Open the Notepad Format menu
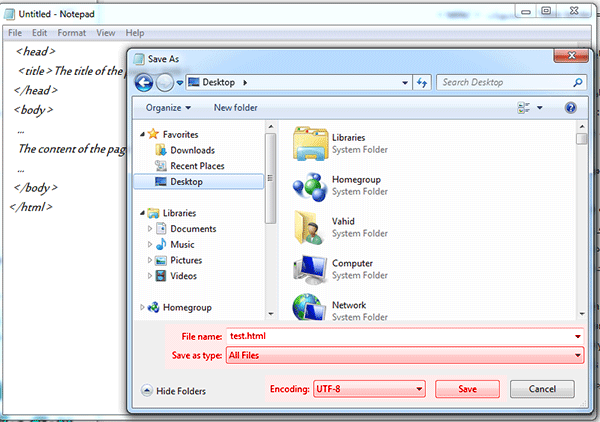The width and height of the screenshot is (600, 422). pyautogui.click(x=72, y=33)
